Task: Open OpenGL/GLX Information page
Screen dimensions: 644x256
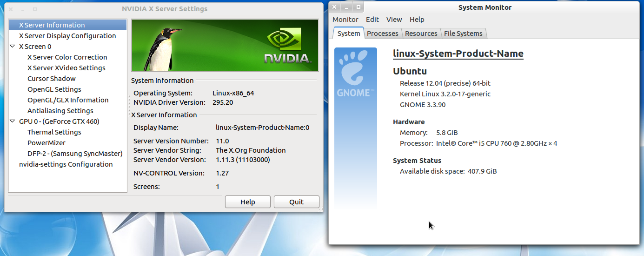Action: (68, 100)
